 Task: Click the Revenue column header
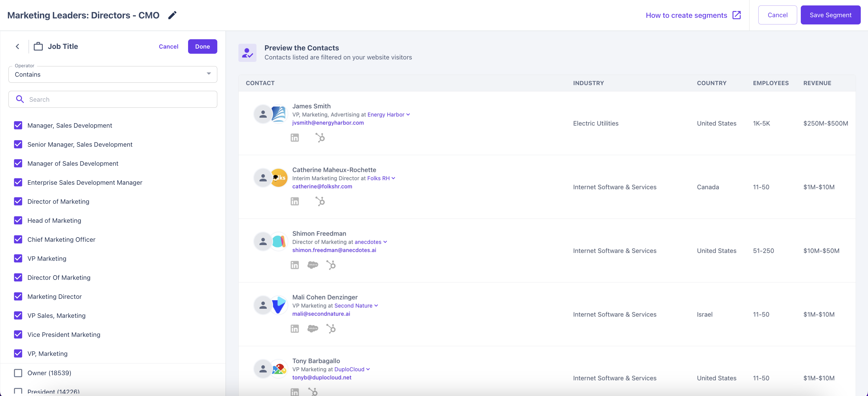(817, 83)
